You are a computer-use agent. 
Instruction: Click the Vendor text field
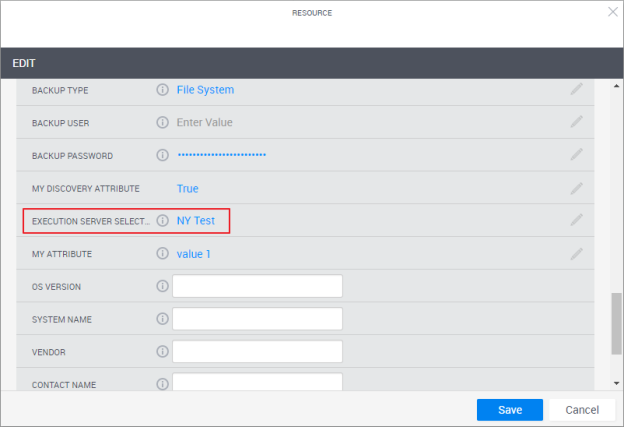pyautogui.click(x=257, y=352)
